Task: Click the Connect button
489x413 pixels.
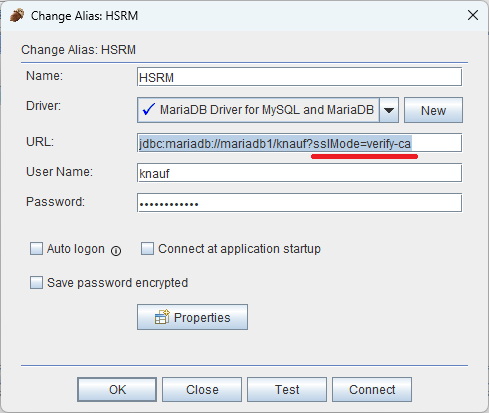Action: point(372,389)
